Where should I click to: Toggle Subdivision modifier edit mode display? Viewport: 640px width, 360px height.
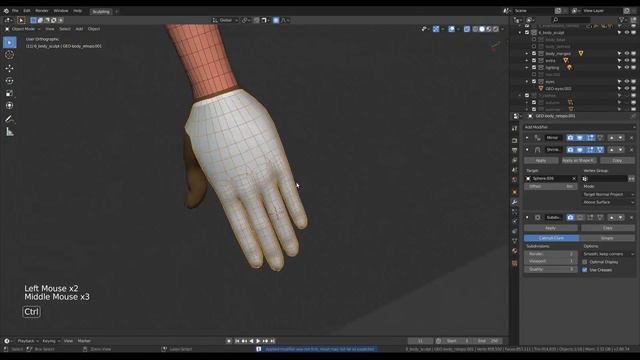click(590, 218)
